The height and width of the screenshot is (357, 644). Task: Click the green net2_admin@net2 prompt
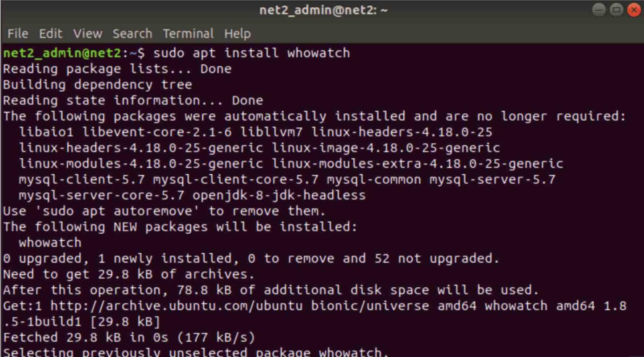(x=62, y=53)
